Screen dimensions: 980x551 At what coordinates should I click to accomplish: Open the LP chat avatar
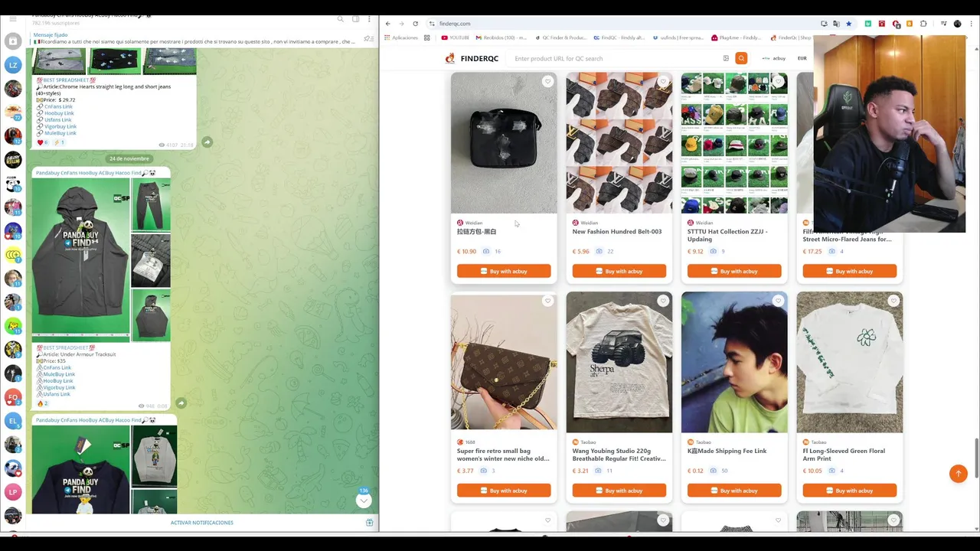[x=13, y=491]
